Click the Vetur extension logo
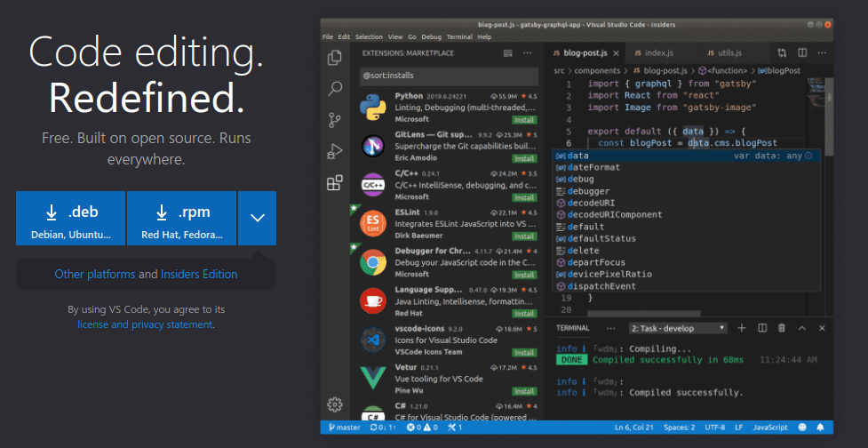 pos(372,379)
